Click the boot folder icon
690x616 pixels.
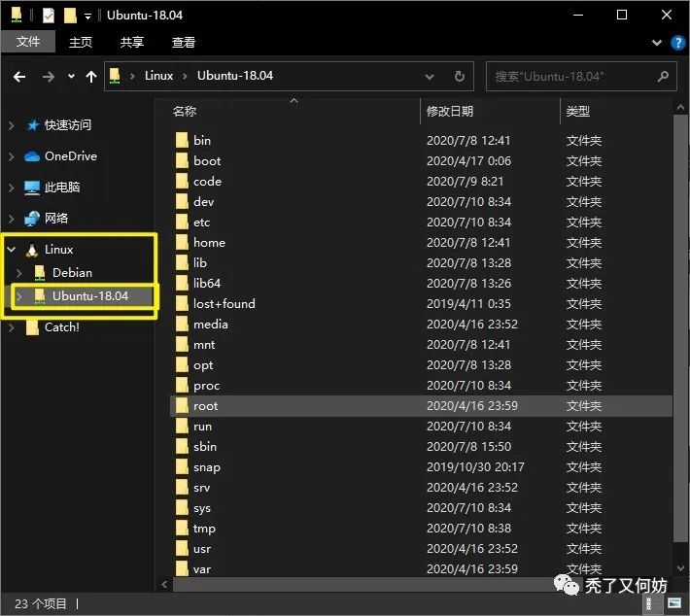(182, 160)
